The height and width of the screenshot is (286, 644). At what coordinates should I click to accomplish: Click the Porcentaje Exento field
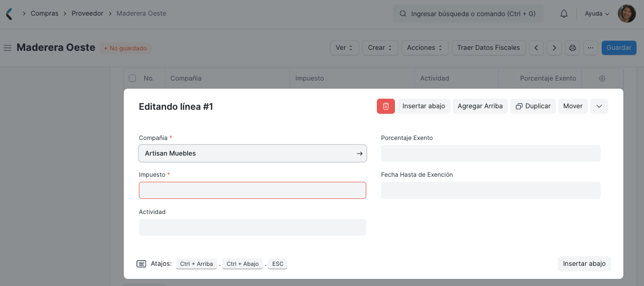[x=491, y=154]
